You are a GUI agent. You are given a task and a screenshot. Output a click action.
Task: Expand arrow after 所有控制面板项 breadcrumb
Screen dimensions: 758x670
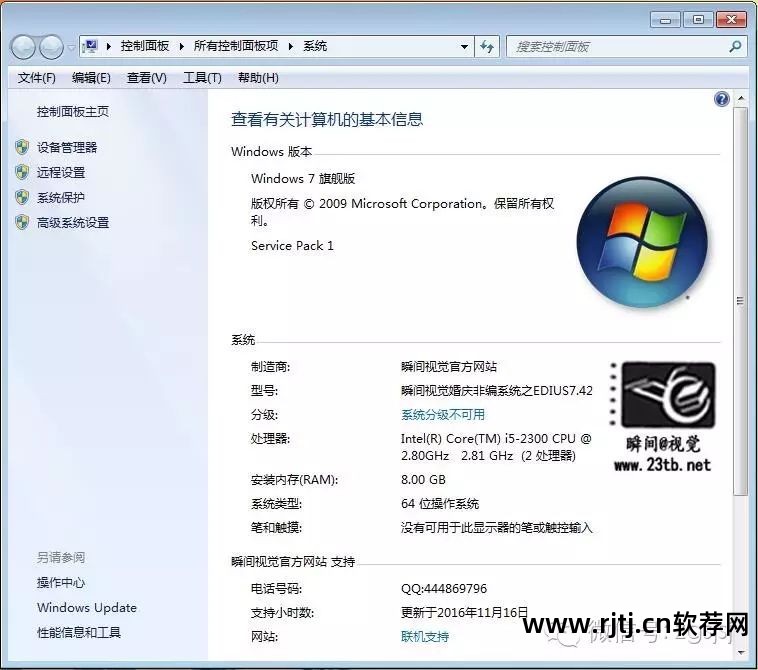click(x=291, y=46)
